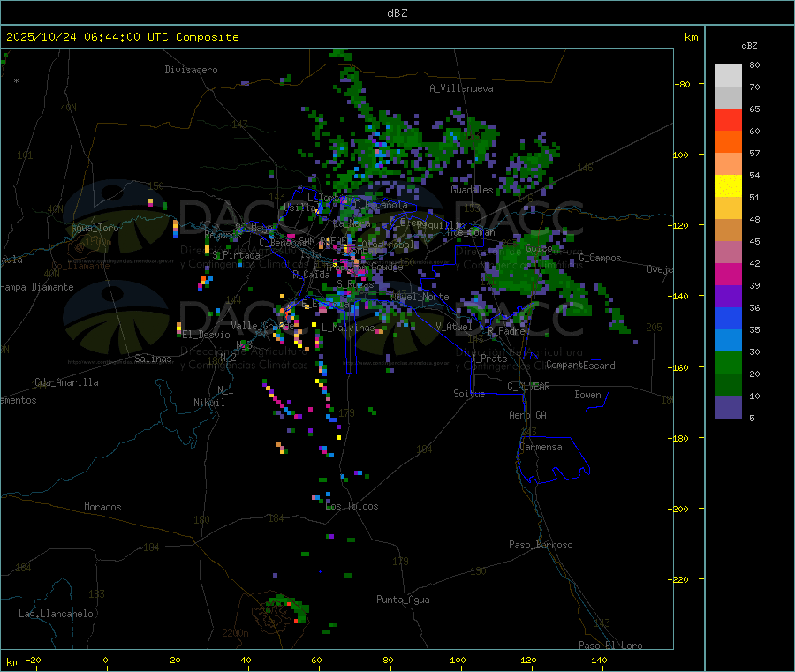This screenshot has width=795, height=672.
Task: Select the Paso_El_Loro label
Action: pos(610,646)
